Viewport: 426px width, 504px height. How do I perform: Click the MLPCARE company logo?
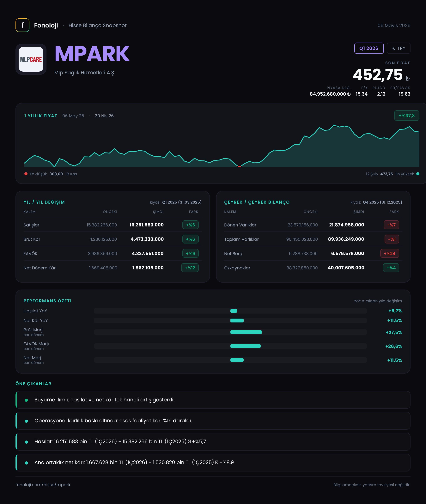31,59
